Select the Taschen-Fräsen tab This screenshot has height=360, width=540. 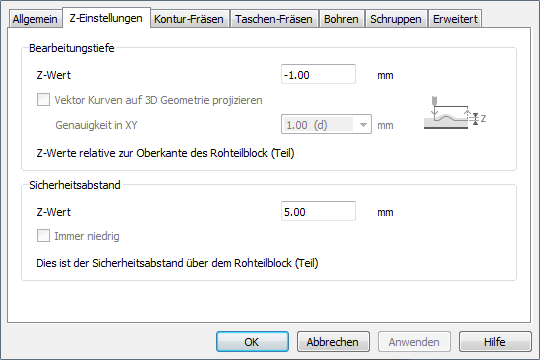274,19
